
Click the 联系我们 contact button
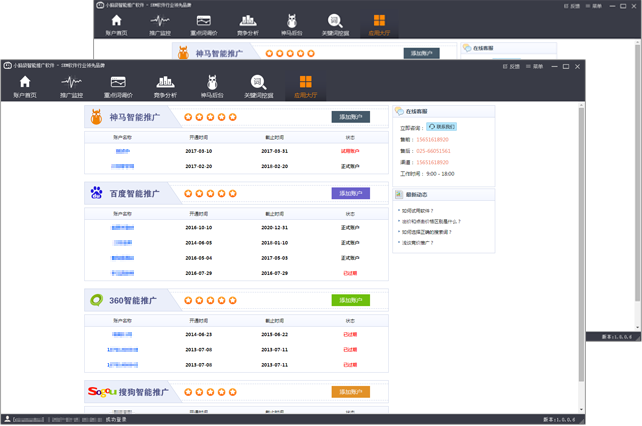(x=441, y=127)
